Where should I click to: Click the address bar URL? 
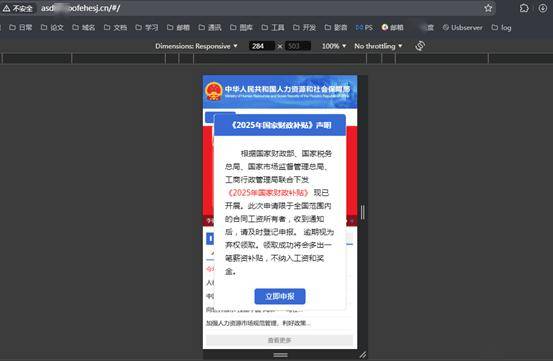click(x=80, y=8)
